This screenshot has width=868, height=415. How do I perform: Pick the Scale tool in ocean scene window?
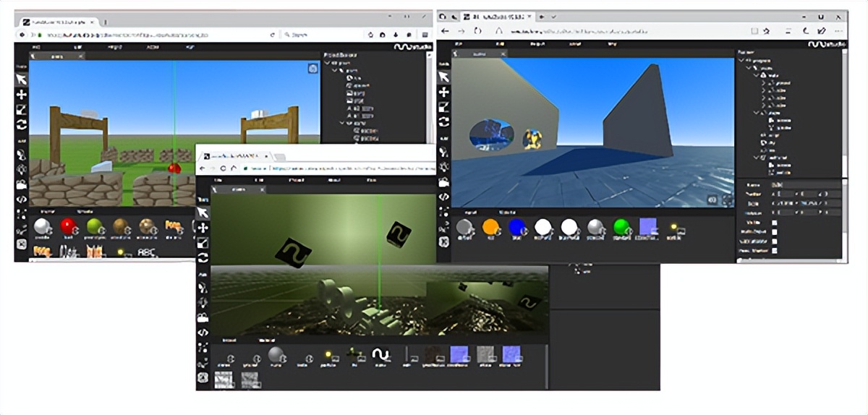[x=443, y=107]
